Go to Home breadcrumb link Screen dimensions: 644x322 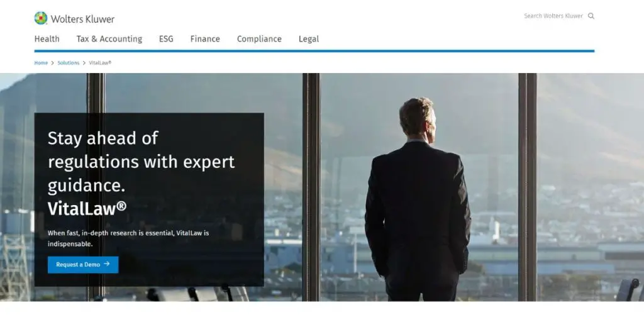coord(41,63)
